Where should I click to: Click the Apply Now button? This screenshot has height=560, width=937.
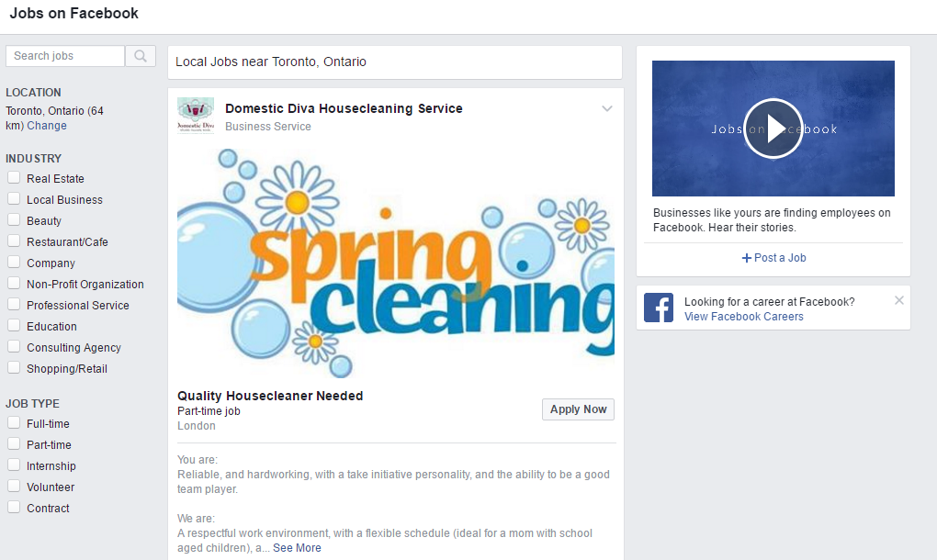pos(578,409)
